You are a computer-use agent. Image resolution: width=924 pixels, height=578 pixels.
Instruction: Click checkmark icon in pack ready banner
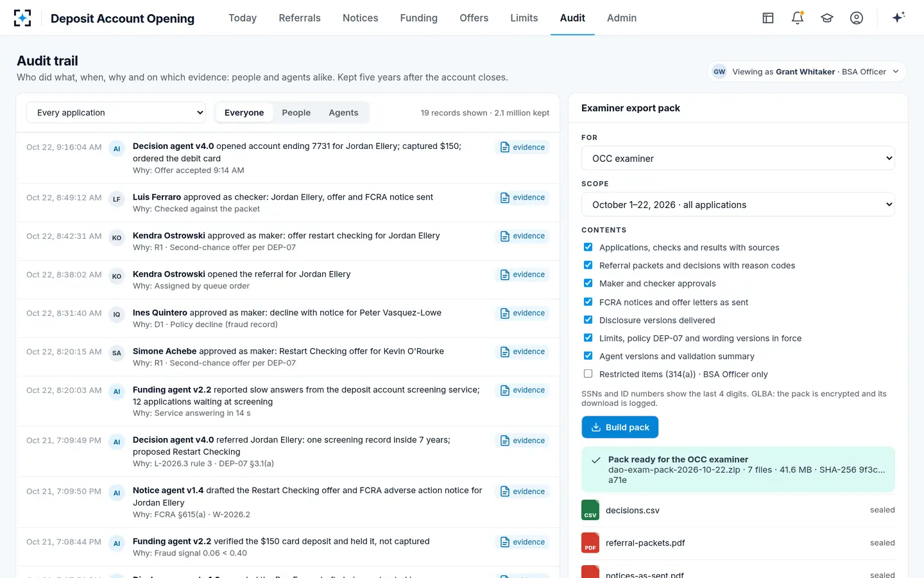coord(596,460)
